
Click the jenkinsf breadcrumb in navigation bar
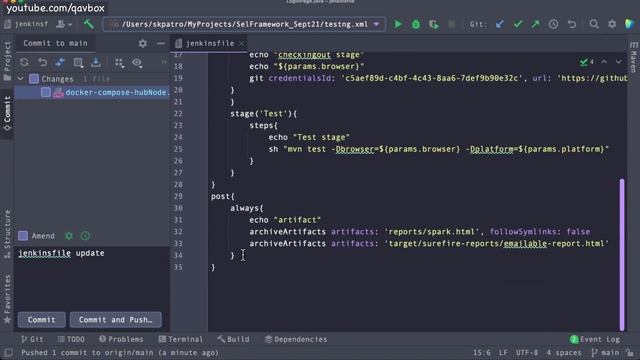[27, 24]
